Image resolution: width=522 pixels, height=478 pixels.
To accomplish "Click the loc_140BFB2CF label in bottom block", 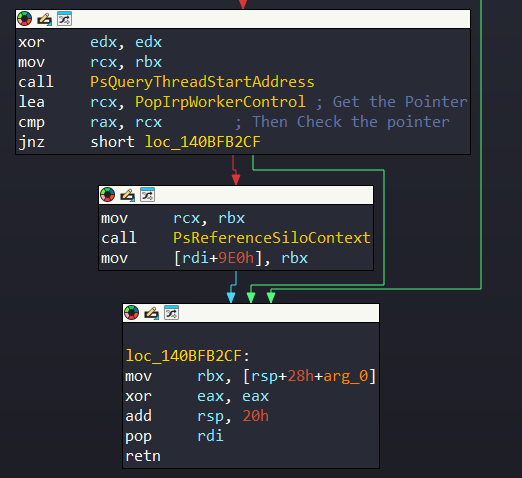I will [x=187, y=356].
